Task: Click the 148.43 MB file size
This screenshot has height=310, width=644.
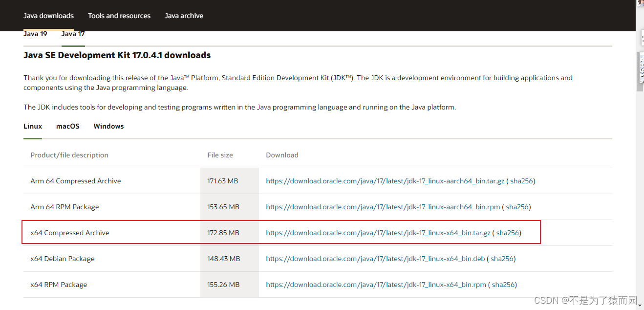Action: point(224,259)
